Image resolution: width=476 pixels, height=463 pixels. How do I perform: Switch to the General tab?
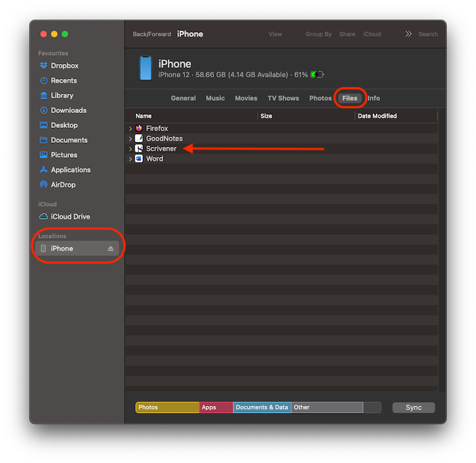point(184,99)
